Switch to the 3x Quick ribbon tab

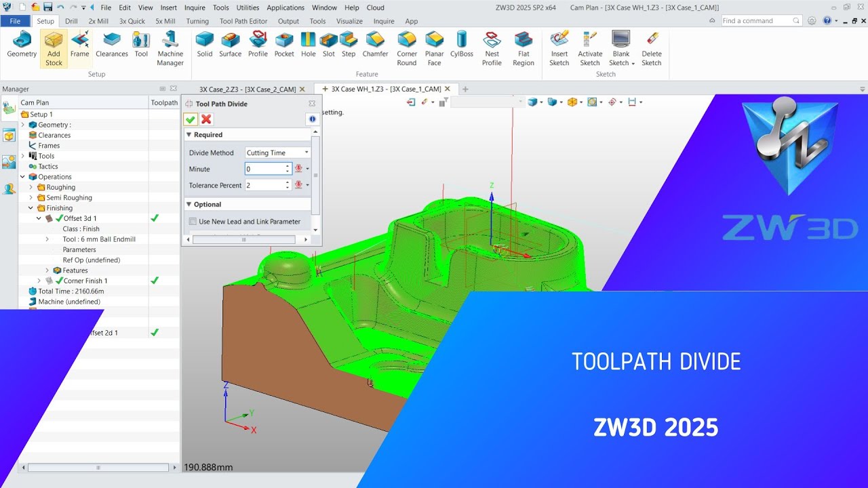(132, 21)
